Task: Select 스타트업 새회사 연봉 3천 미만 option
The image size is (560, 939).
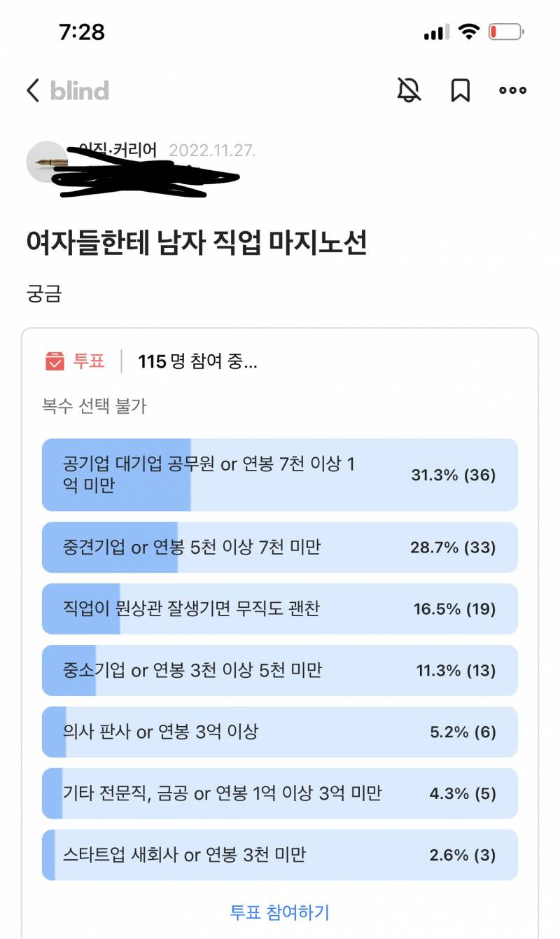Action: (x=279, y=855)
